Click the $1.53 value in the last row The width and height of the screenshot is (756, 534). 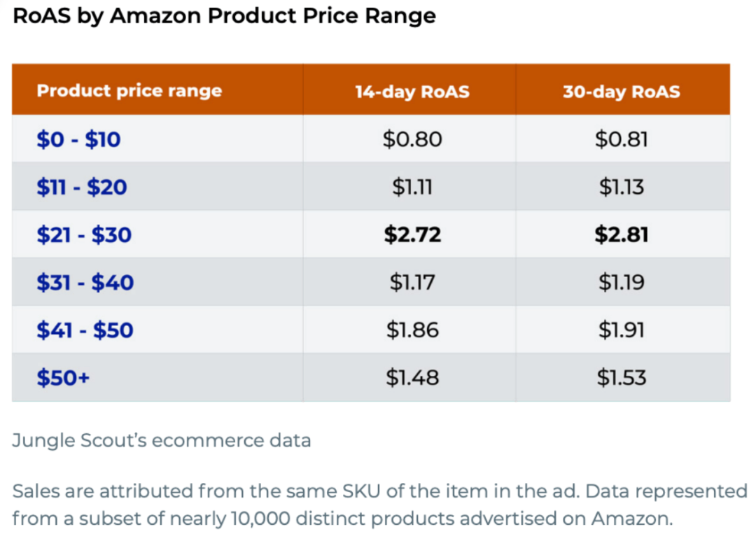[x=621, y=377]
